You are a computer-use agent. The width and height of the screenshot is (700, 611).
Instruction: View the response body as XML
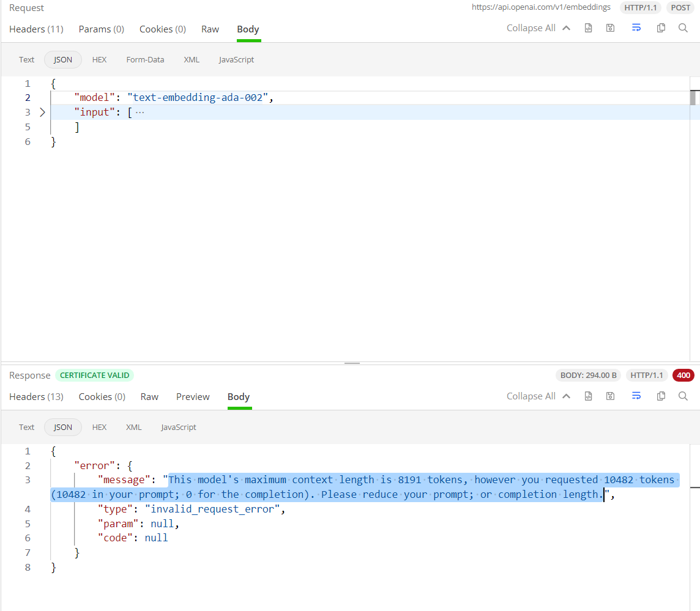coord(133,428)
